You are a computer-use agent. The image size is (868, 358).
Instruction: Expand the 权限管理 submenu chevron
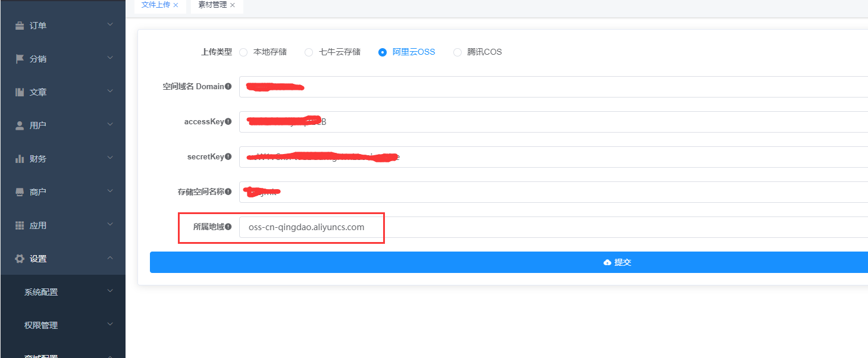pos(110,325)
